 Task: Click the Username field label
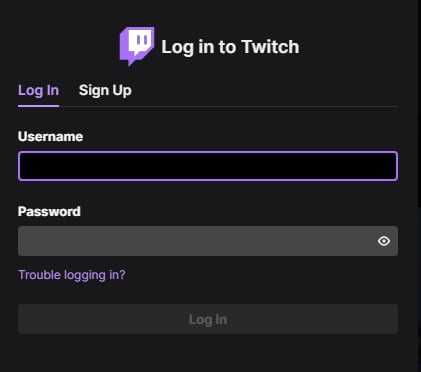(x=50, y=136)
